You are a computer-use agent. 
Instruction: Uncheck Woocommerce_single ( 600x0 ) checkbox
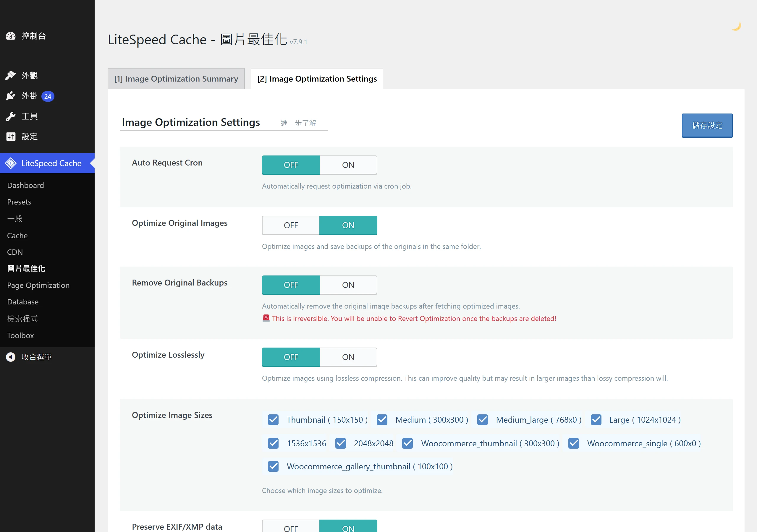[x=574, y=443]
